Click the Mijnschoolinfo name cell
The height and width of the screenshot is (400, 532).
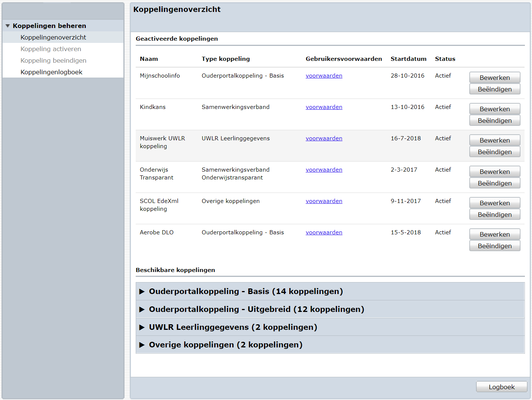[160, 76]
